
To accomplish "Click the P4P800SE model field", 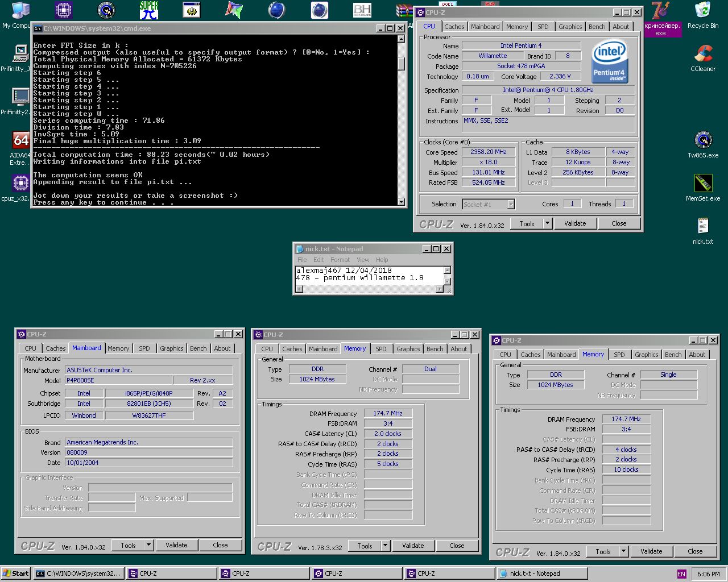I will pos(118,380).
